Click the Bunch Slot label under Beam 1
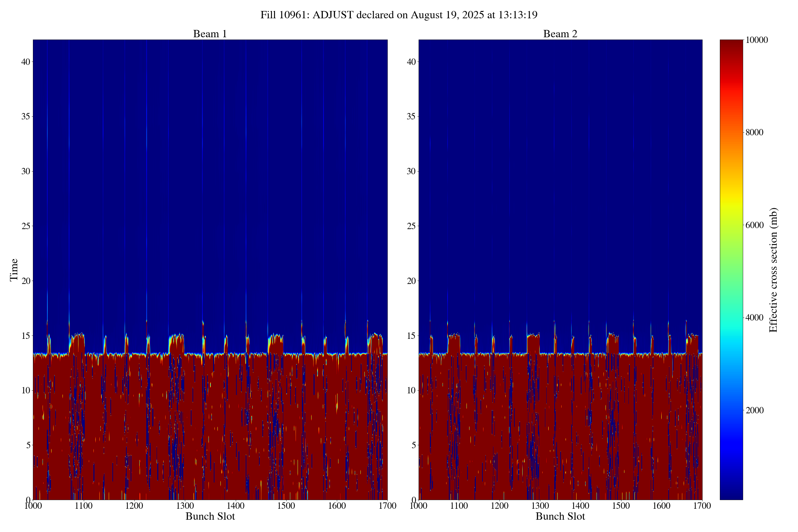798x532 pixels. (210, 516)
